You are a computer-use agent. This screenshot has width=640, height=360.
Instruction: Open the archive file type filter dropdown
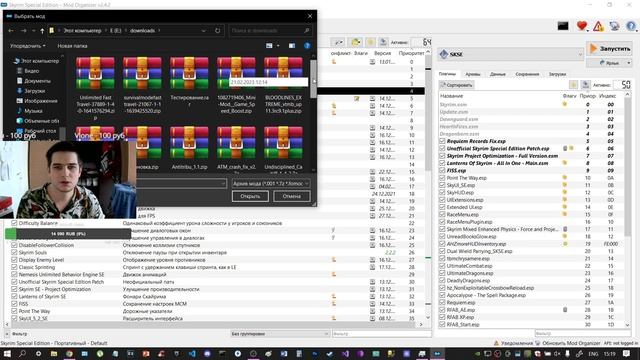(271, 184)
